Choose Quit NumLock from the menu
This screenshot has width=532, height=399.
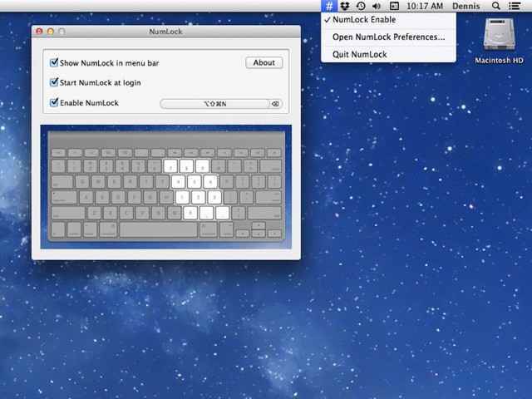(x=359, y=55)
